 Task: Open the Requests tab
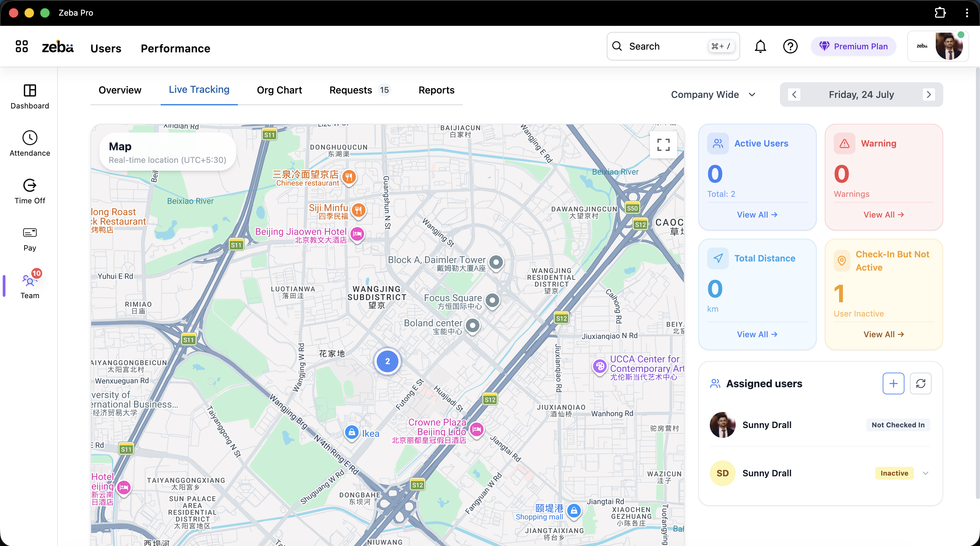360,90
